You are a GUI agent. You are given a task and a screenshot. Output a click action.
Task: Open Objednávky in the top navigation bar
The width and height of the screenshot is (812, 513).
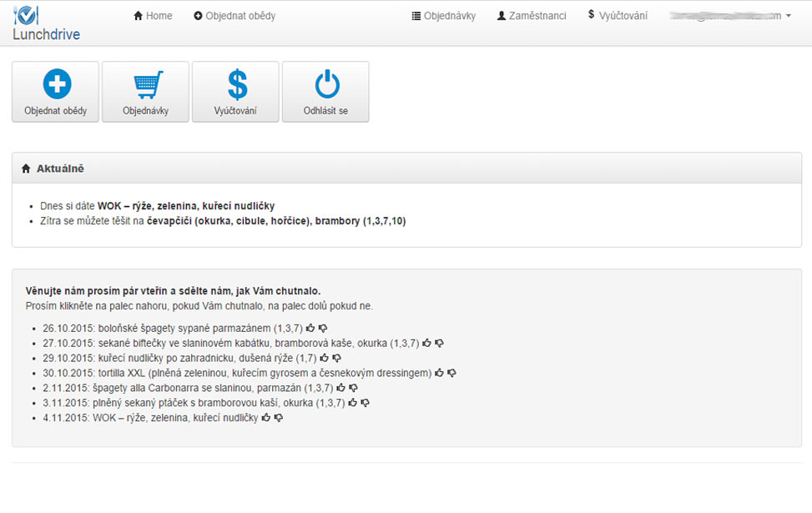[x=444, y=16]
